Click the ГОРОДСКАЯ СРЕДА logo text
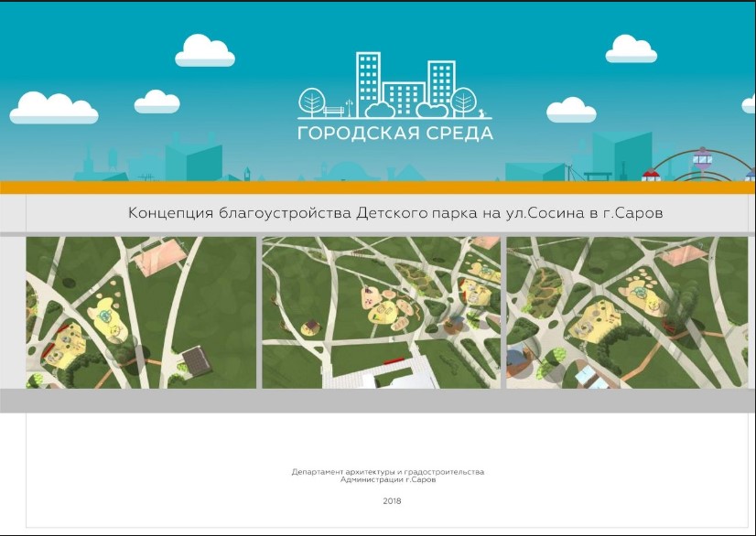The height and width of the screenshot is (536, 756). 394,134
